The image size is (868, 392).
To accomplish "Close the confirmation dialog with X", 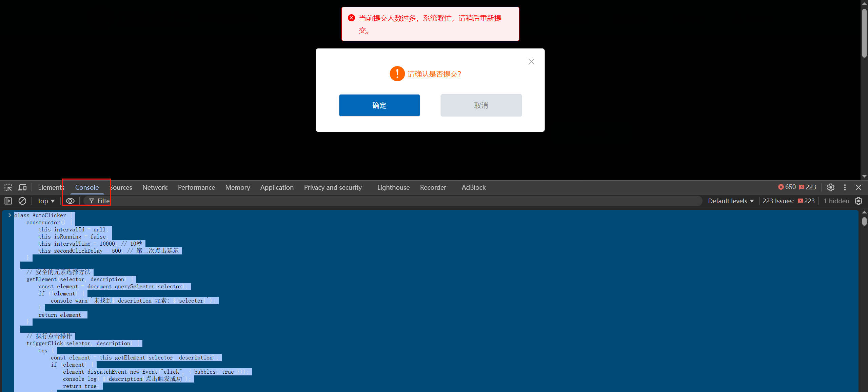I will [531, 62].
